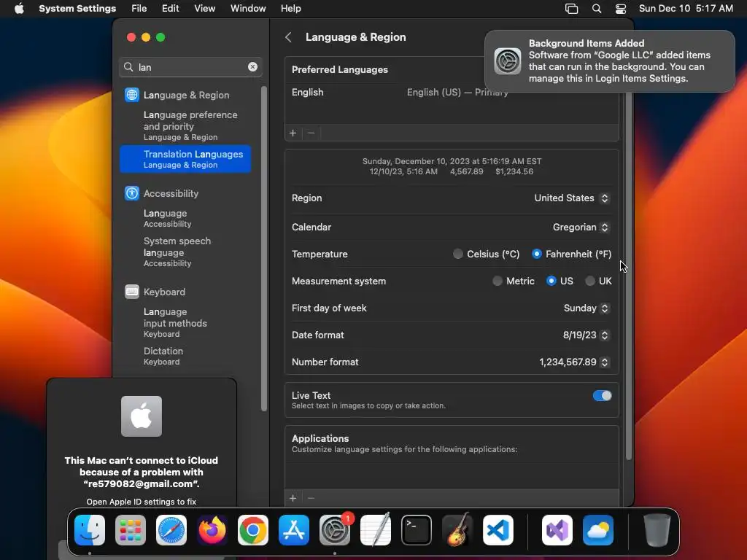Open the Apple menu

19,9
